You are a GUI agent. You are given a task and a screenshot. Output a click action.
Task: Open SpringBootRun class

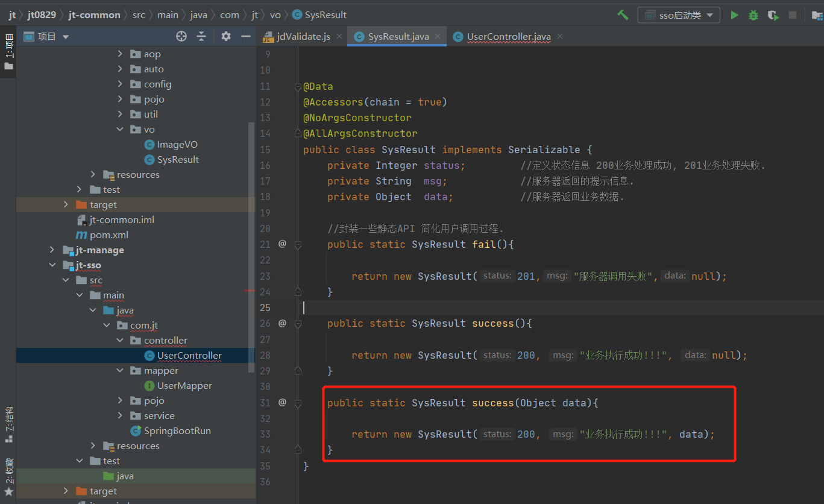click(171, 431)
